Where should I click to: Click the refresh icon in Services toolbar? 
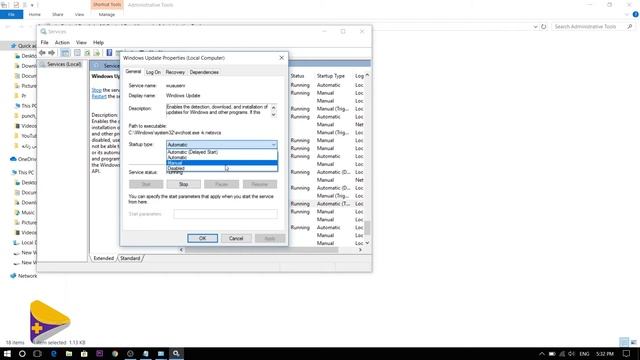pos(87,53)
